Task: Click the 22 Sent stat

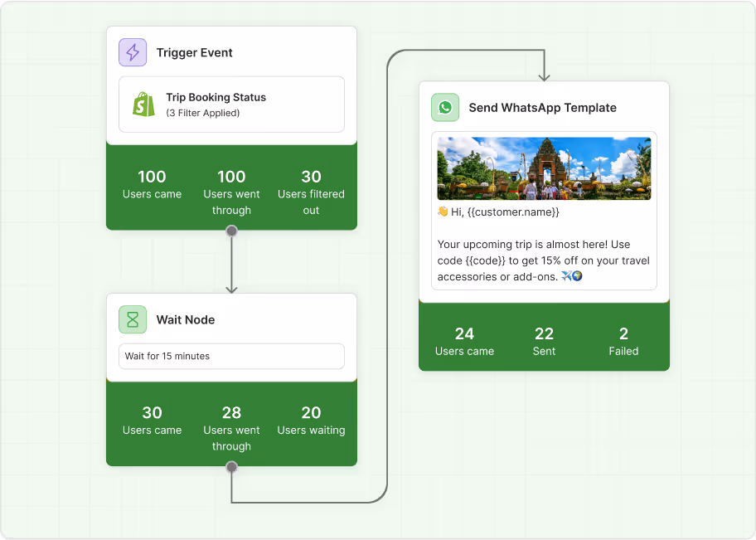Action: (x=544, y=341)
